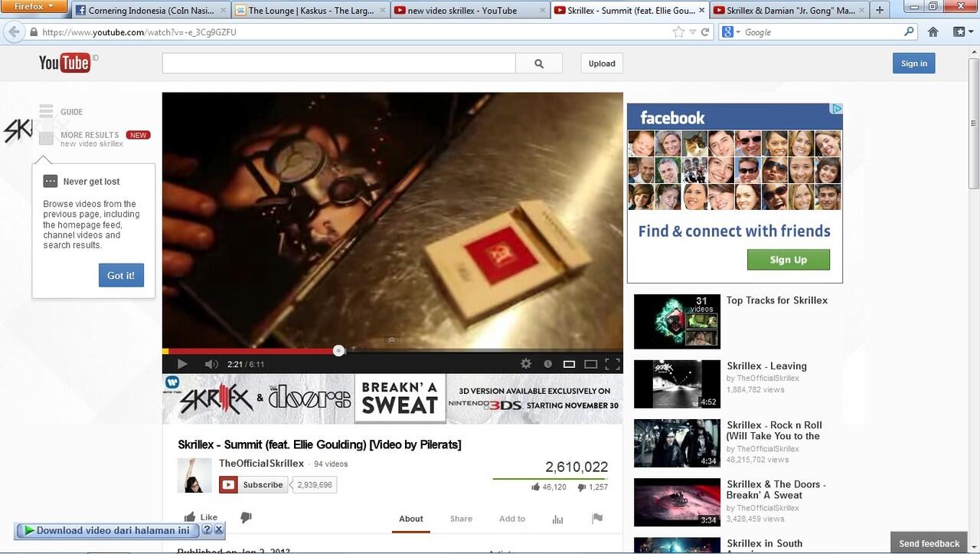Click Sign Up on Facebook ad
980x554 pixels.
coord(788,260)
